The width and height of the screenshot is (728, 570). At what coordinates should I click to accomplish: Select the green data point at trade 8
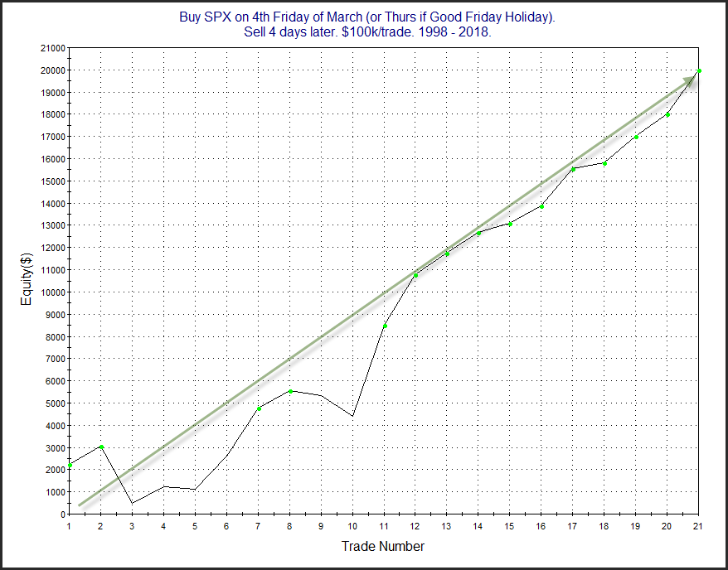click(x=291, y=391)
